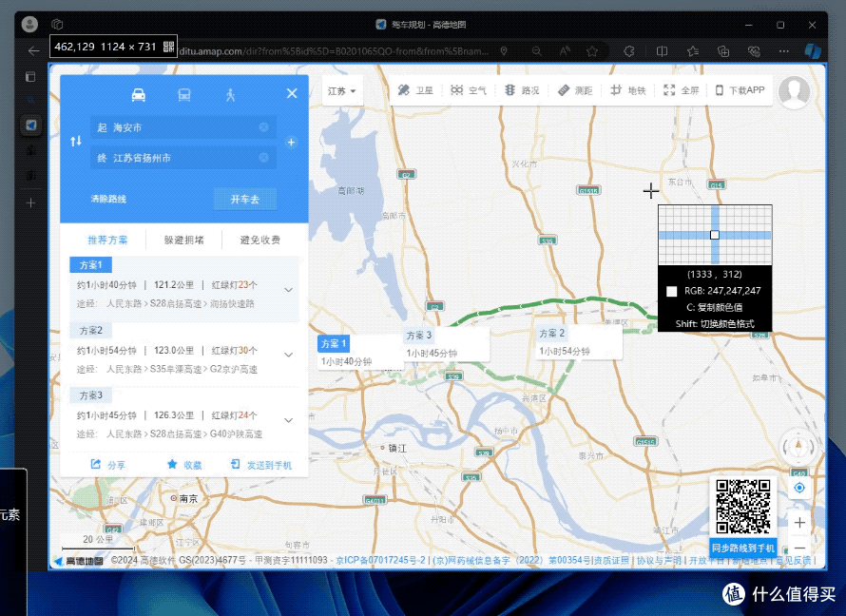Open browser profile avatar icon

click(29, 24)
